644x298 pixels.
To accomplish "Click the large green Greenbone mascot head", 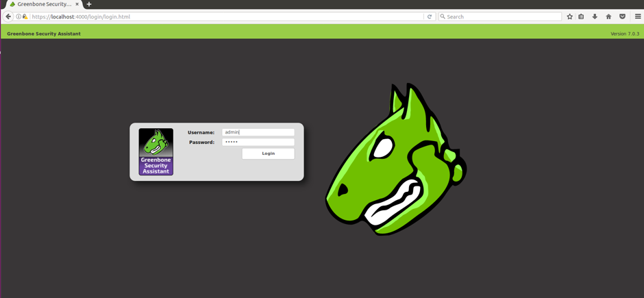I will (397, 159).
